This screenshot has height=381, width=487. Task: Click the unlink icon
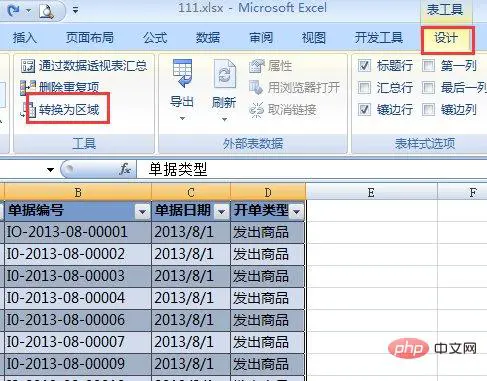pyautogui.click(x=256, y=110)
